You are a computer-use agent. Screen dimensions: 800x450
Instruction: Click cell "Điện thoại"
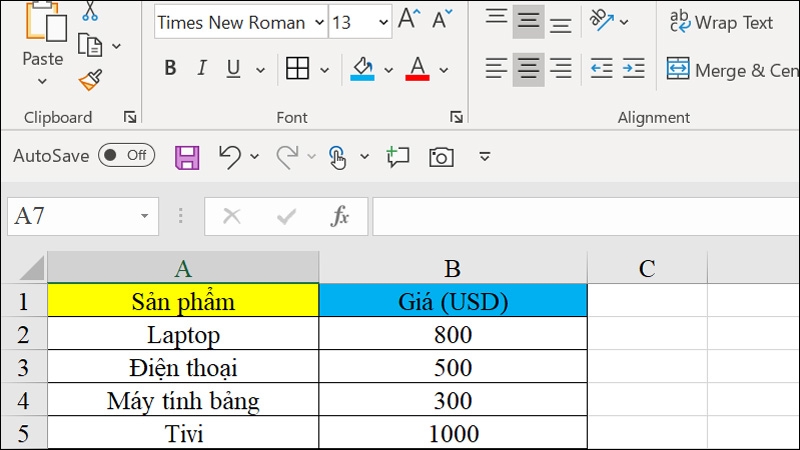[x=183, y=367]
